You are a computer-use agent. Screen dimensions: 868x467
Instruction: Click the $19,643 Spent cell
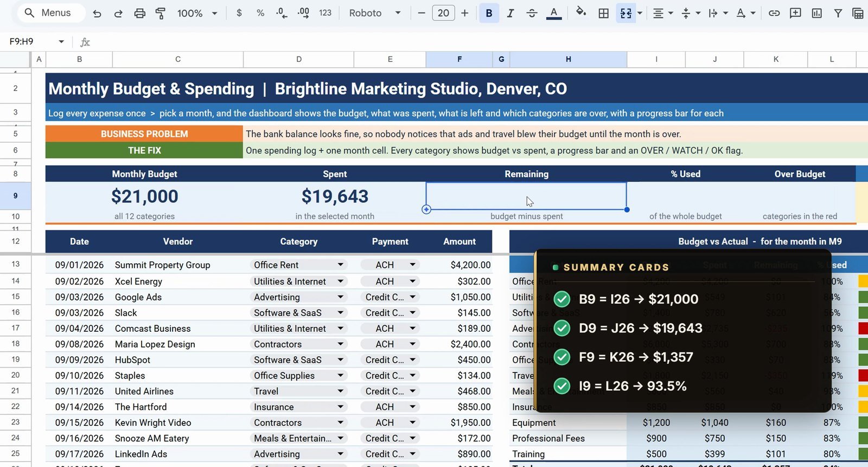pyautogui.click(x=335, y=196)
